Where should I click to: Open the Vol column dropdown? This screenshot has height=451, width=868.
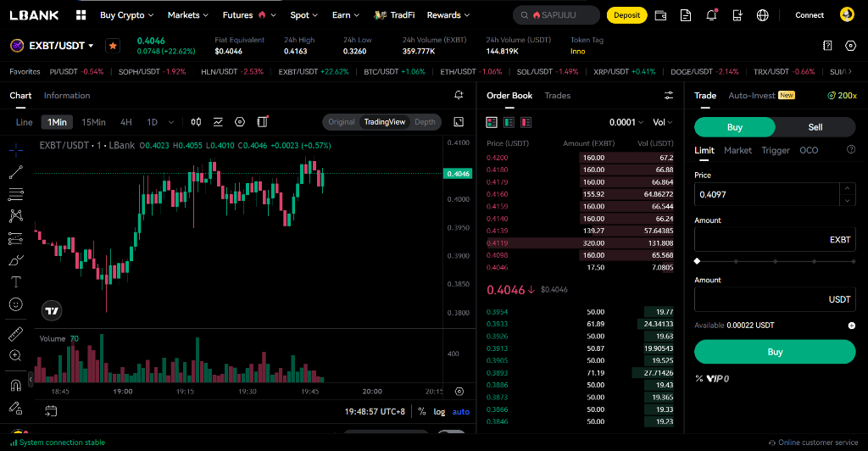(x=663, y=122)
